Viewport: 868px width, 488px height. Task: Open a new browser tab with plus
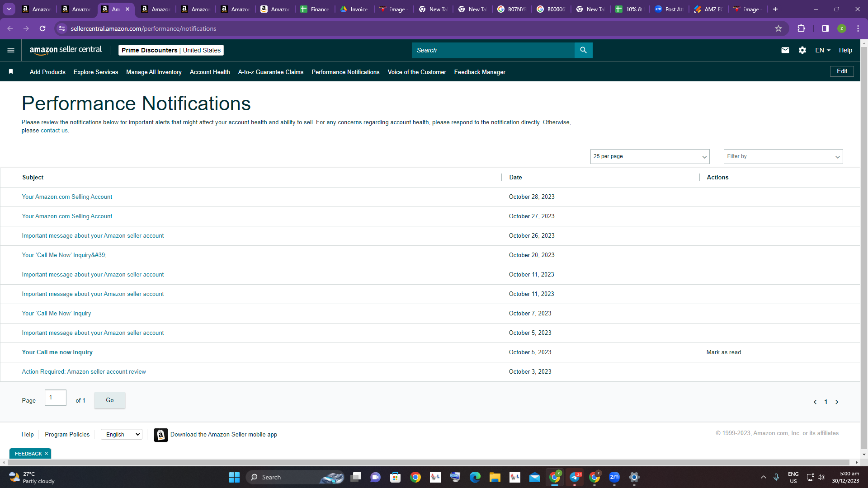[x=775, y=9]
